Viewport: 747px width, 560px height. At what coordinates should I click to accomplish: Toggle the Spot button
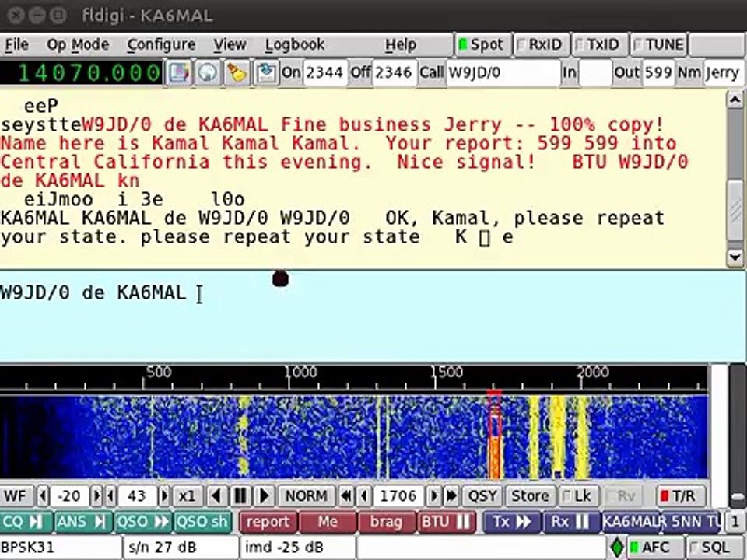(482, 45)
